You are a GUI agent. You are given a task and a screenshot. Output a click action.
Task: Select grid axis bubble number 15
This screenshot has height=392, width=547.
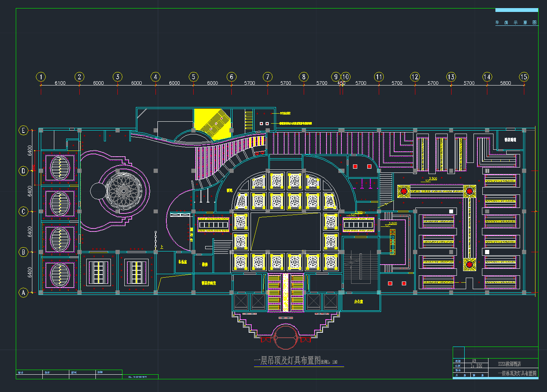tap(524, 77)
